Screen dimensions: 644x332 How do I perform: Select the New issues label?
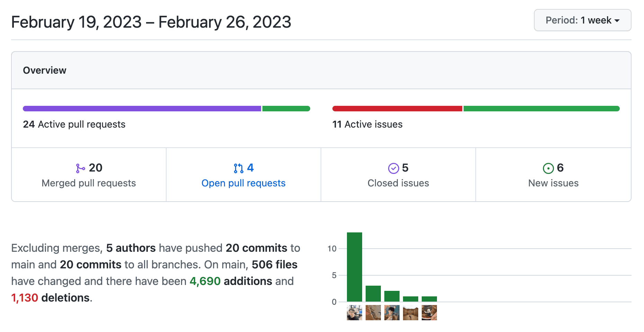click(553, 183)
